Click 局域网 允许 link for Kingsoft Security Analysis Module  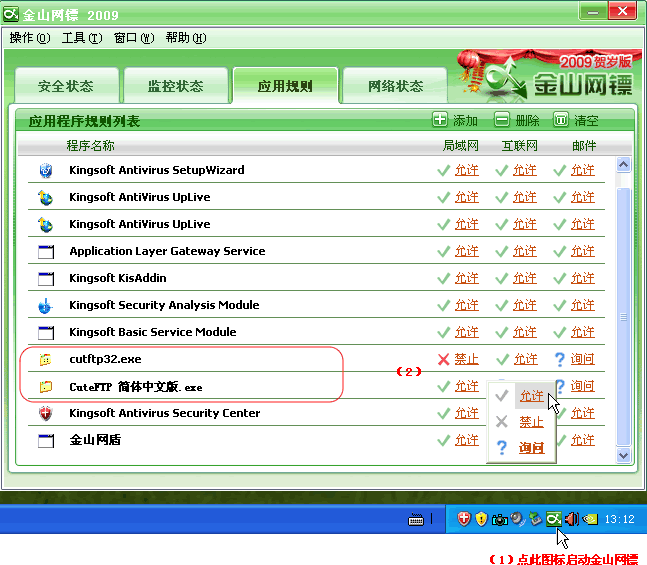(467, 305)
